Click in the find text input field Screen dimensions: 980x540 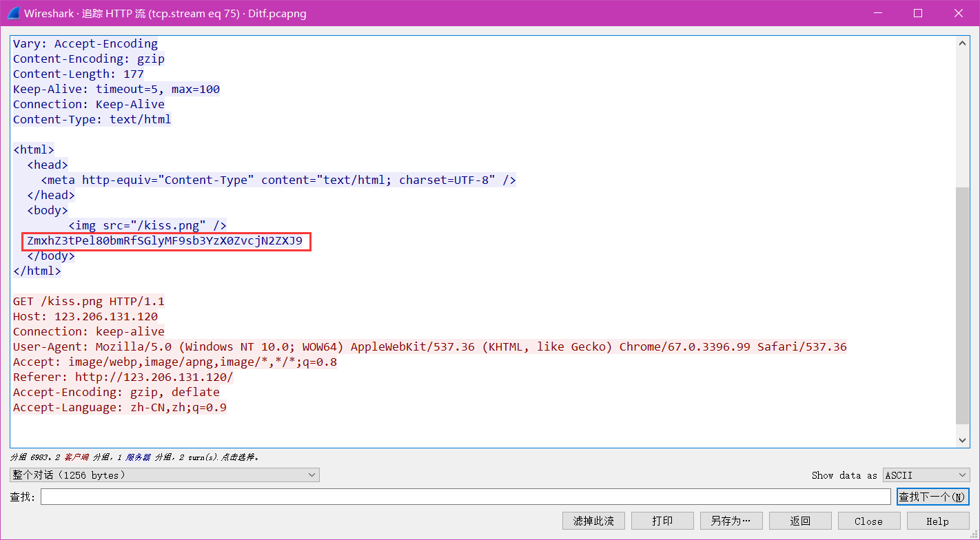tap(465, 497)
